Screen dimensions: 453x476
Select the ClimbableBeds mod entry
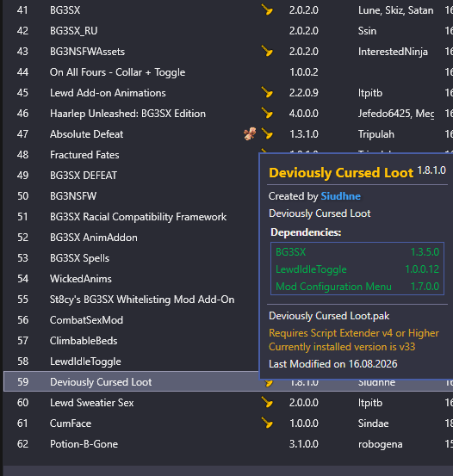tap(131, 341)
